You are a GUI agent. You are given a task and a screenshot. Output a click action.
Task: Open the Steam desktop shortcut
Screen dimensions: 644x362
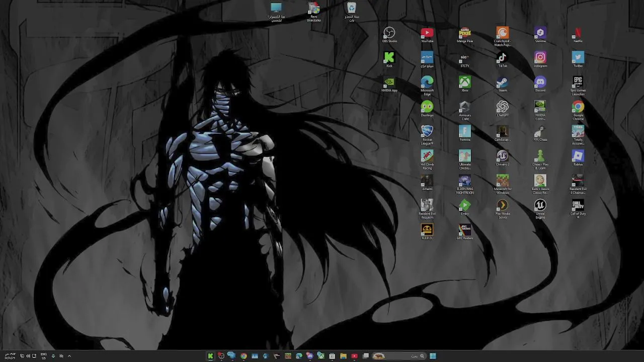tap(503, 84)
